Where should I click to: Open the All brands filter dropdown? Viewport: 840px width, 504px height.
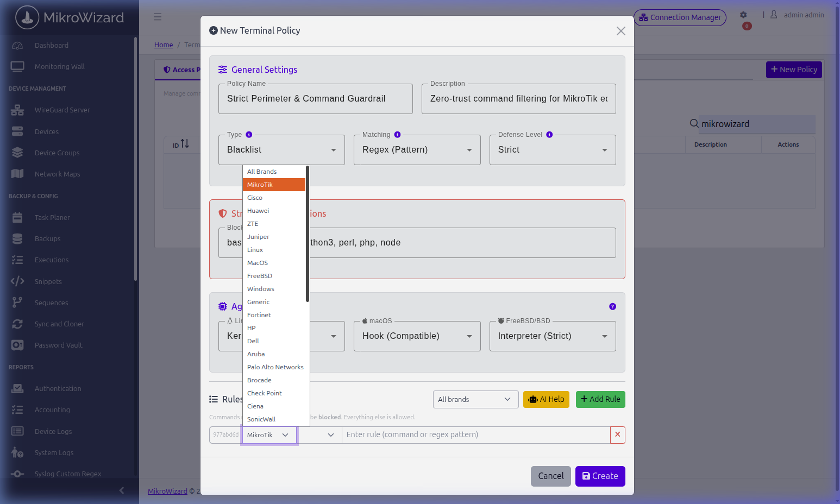(475, 399)
